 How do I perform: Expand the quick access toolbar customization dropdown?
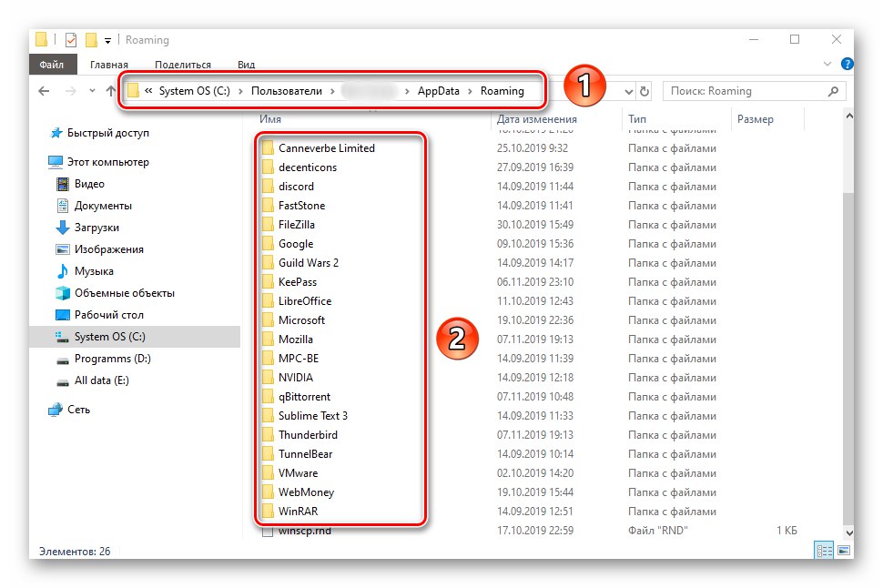coord(107,40)
